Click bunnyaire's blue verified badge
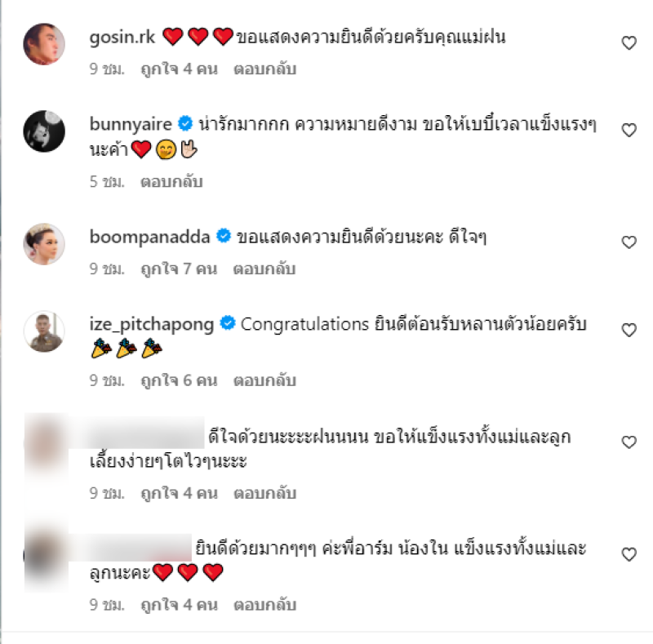This screenshot has width=653, height=644. (185, 124)
